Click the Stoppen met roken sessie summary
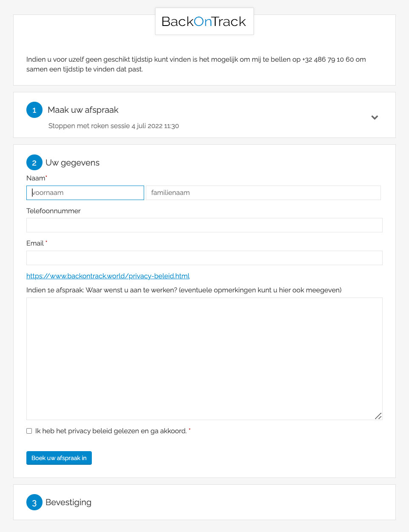Screen dimensions: 409x532 coord(114,126)
